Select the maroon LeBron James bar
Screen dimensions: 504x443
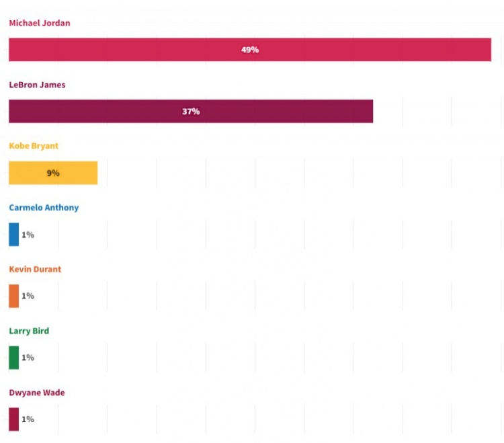[101, 112]
